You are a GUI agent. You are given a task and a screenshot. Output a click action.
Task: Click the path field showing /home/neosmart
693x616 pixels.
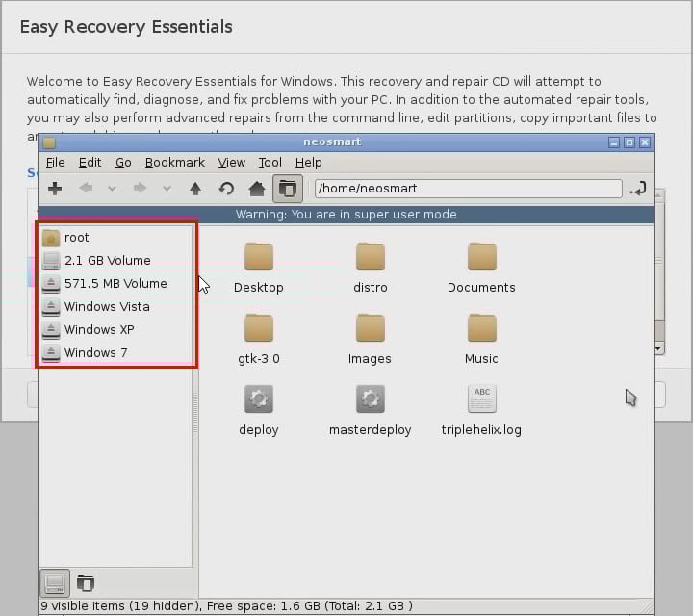(468, 189)
